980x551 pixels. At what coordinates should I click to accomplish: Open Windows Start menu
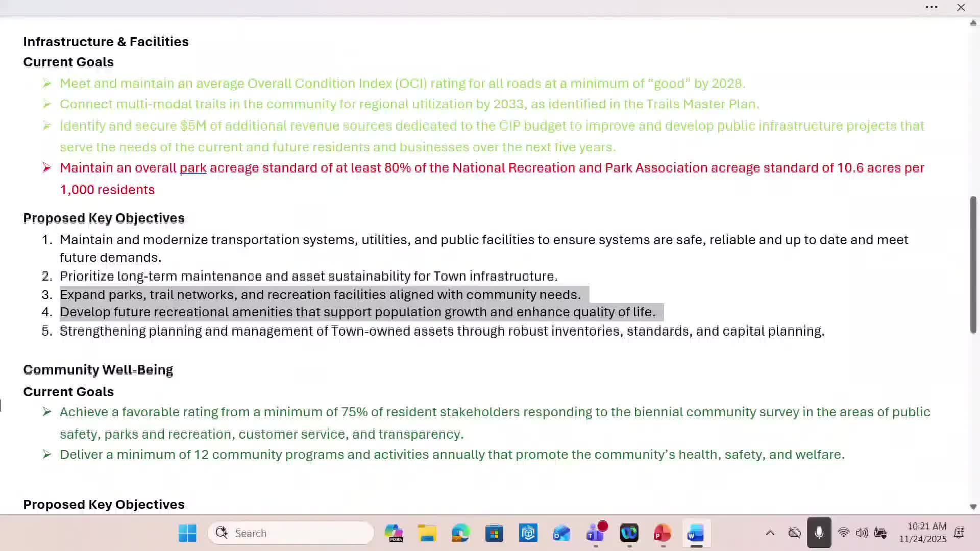coord(187,533)
